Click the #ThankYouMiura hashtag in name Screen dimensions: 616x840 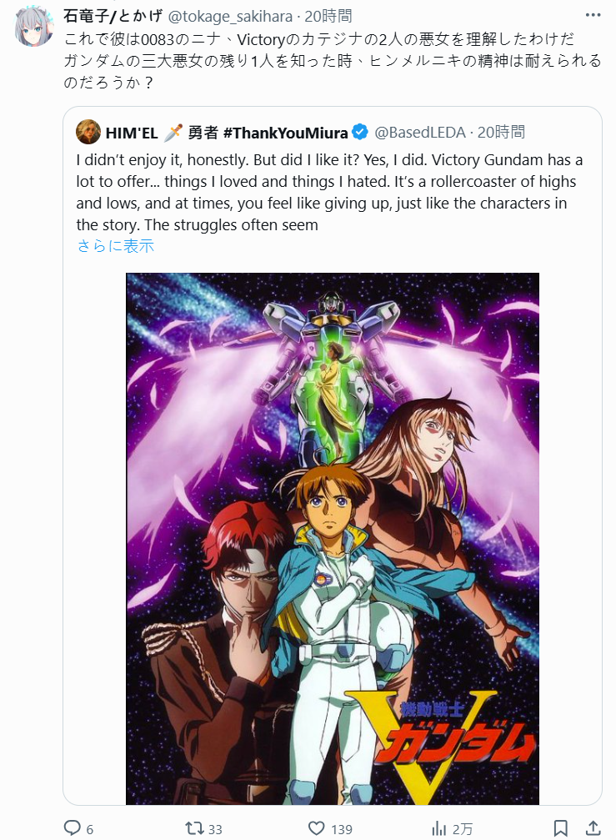click(x=285, y=133)
